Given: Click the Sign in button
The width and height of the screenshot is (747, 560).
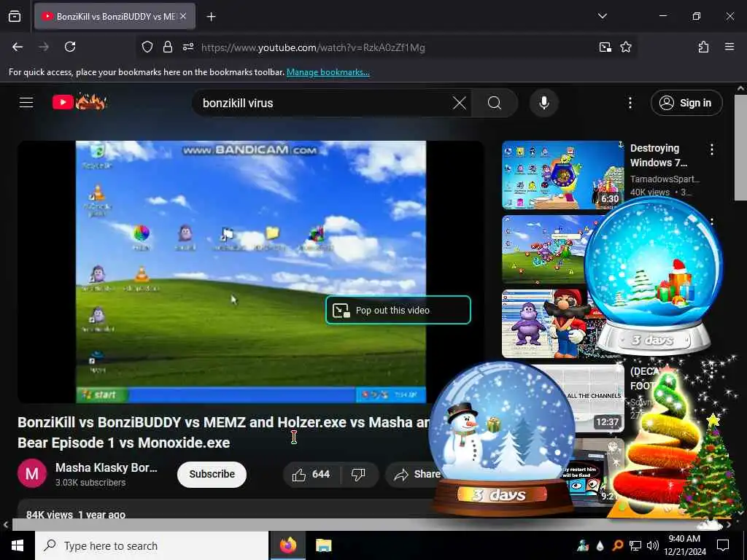Looking at the screenshot, I should click(x=686, y=103).
